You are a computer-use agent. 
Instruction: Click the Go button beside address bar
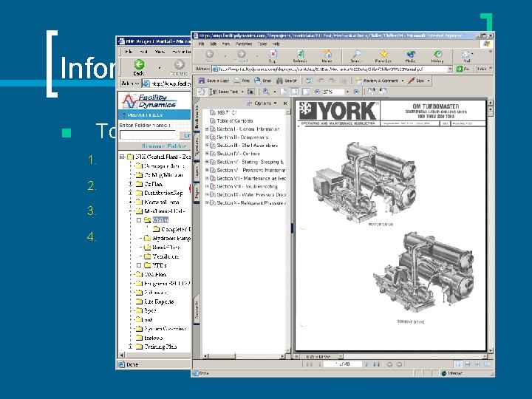coord(463,69)
